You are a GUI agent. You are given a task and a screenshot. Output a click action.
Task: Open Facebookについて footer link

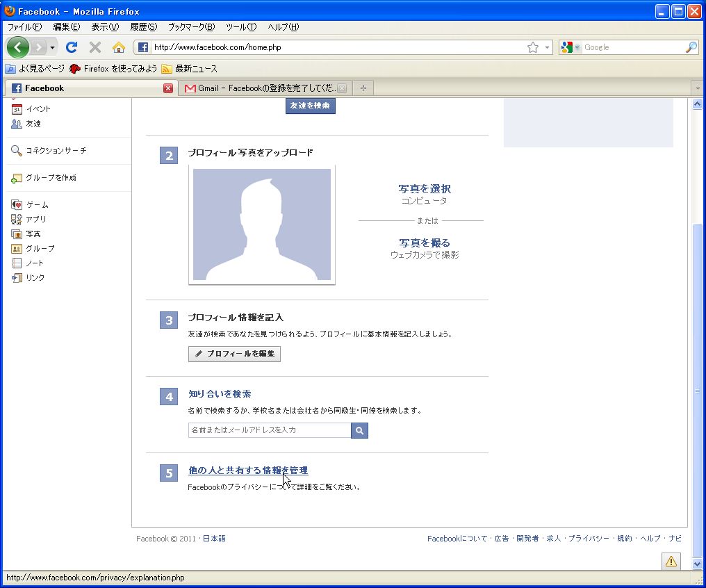457,539
